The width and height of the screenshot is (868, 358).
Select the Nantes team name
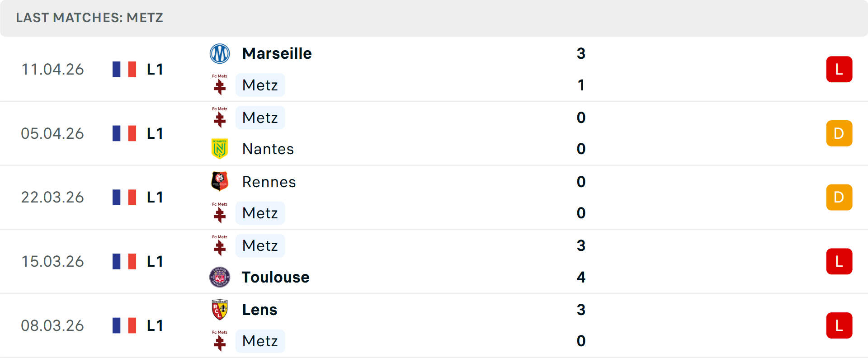(x=268, y=149)
